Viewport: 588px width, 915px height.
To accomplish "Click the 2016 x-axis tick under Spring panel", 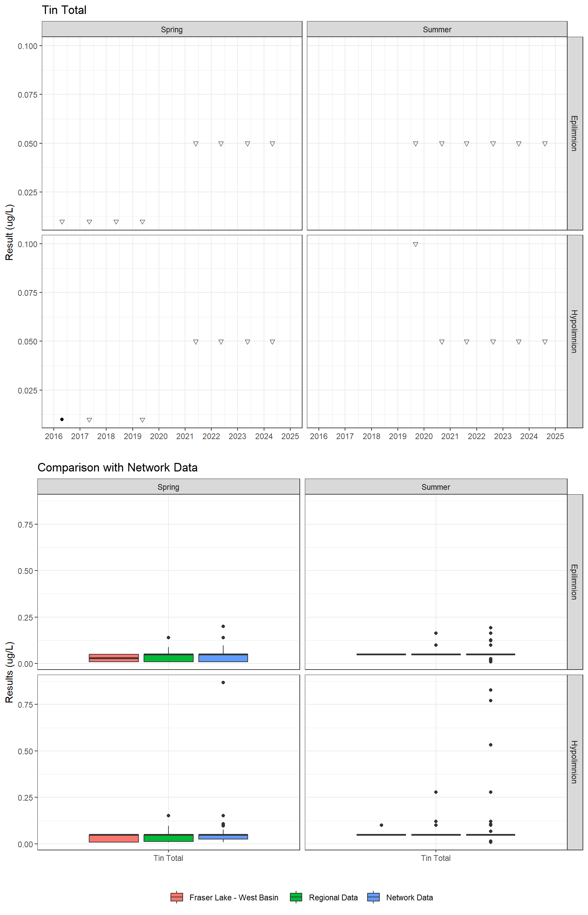I will [x=53, y=436].
